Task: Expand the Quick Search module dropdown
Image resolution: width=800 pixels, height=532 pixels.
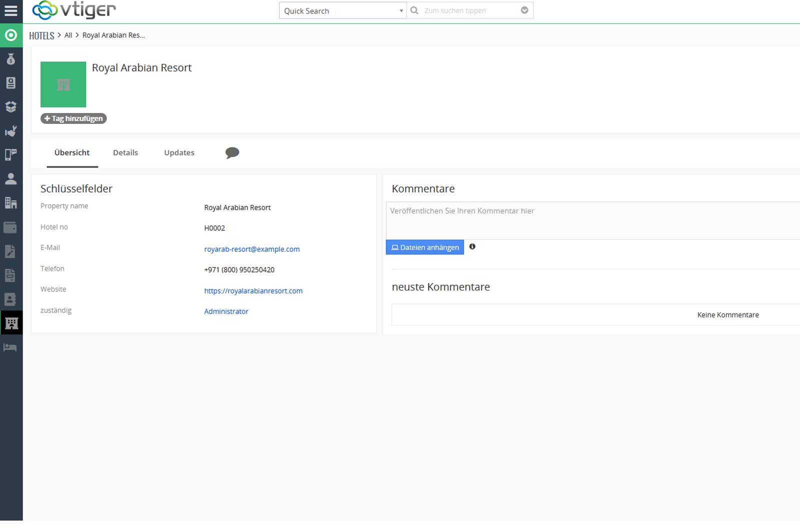Action: (342, 10)
